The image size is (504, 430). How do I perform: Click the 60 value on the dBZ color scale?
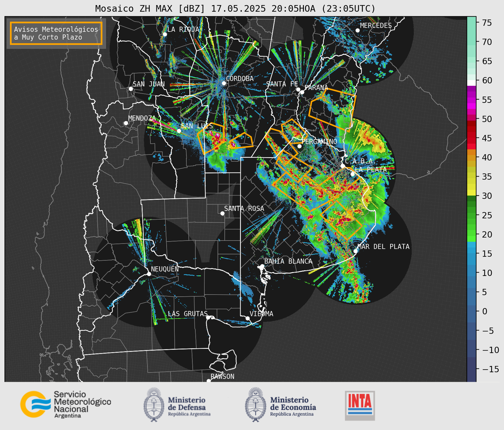tap(487, 80)
